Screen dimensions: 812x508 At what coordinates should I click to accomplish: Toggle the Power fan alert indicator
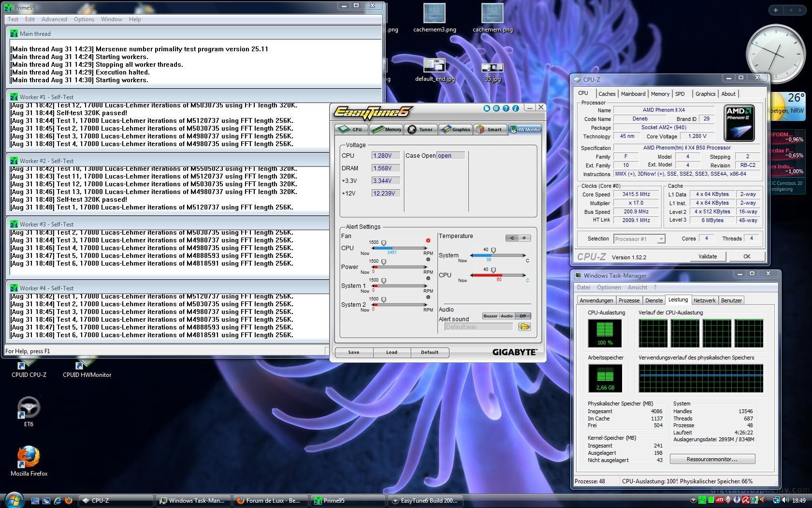click(x=428, y=260)
